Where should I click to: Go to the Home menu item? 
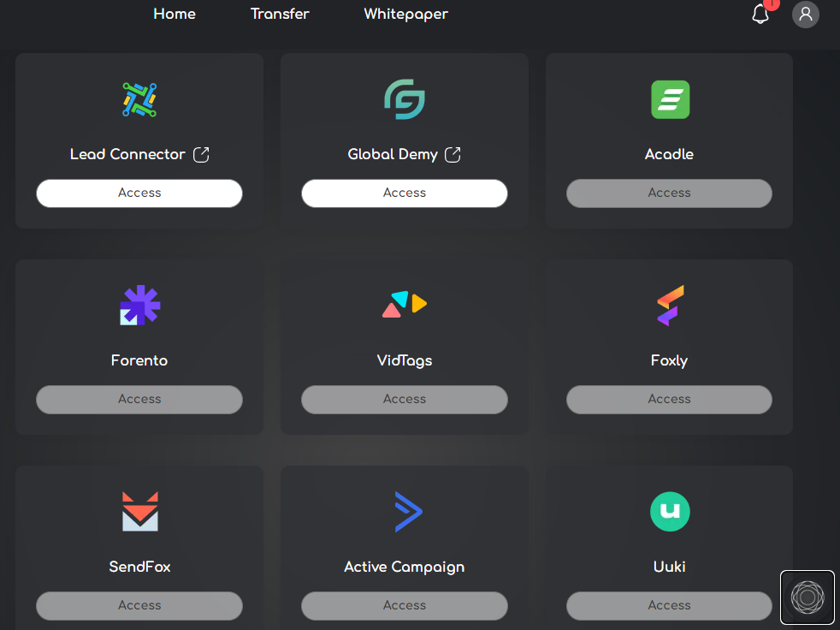(x=175, y=14)
